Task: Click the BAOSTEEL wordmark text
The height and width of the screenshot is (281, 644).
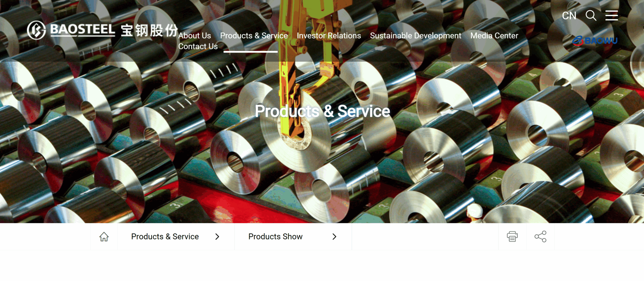Action: click(x=82, y=30)
